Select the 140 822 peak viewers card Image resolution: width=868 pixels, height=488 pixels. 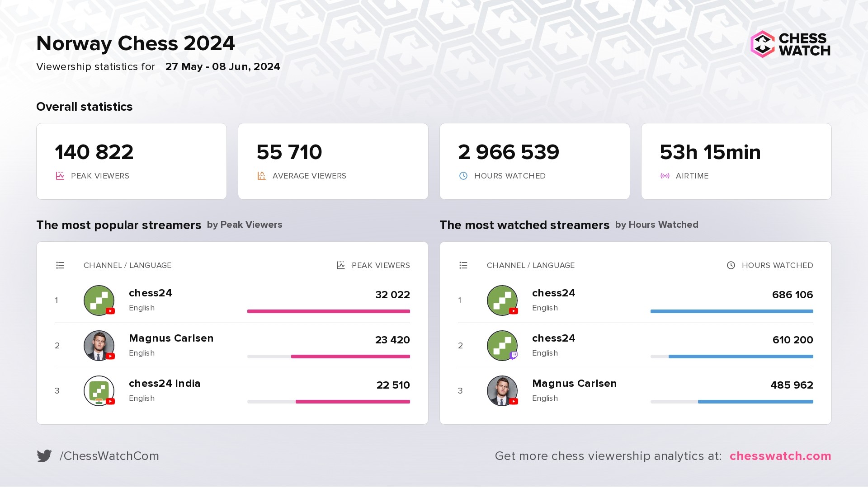(x=131, y=161)
